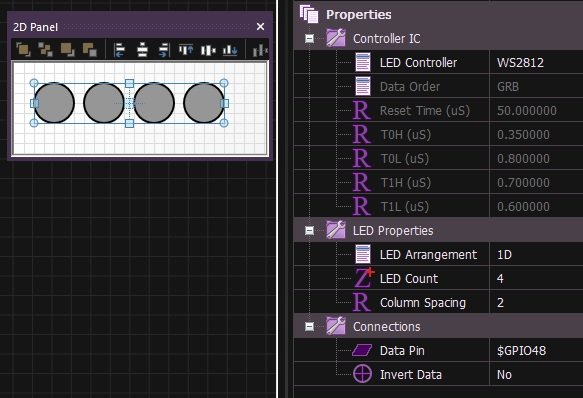Collapse the Controller IC group
The image size is (583, 398).
(309, 39)
